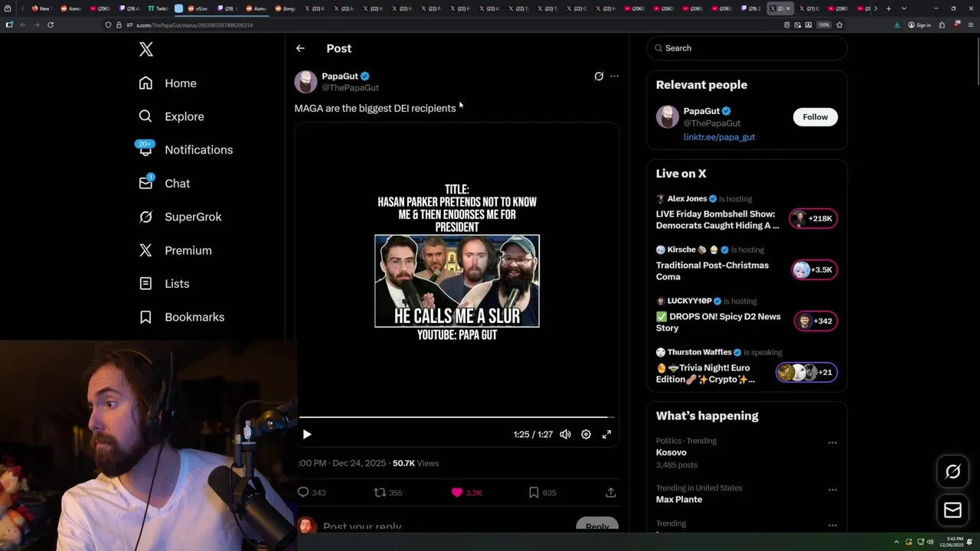Open Bookmarks in the left sidebar

(x=181, y=317)
